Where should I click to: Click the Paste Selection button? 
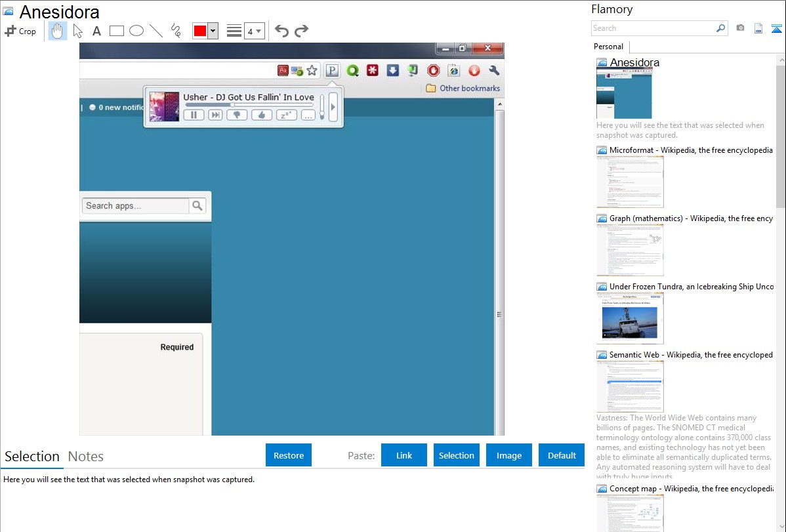point(456,455)
